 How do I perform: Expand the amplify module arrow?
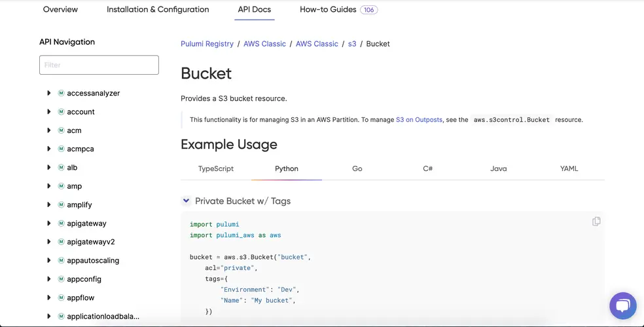[x=49, y=204]
